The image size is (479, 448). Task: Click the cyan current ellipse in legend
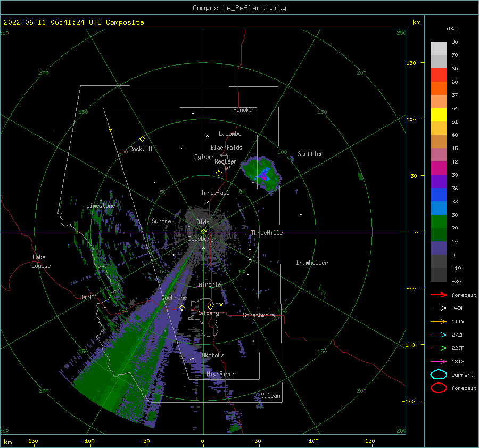tap(439, 374)
